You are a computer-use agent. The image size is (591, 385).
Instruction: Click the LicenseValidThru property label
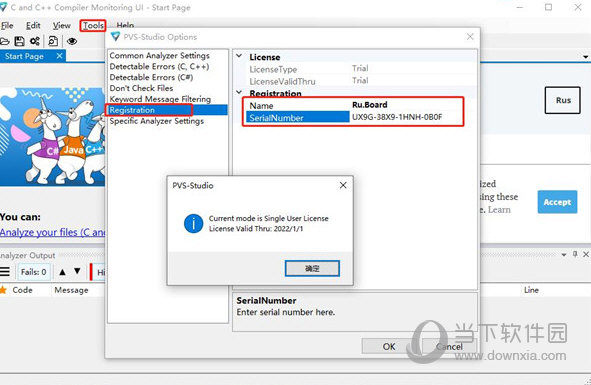click(x=282, y=81)
